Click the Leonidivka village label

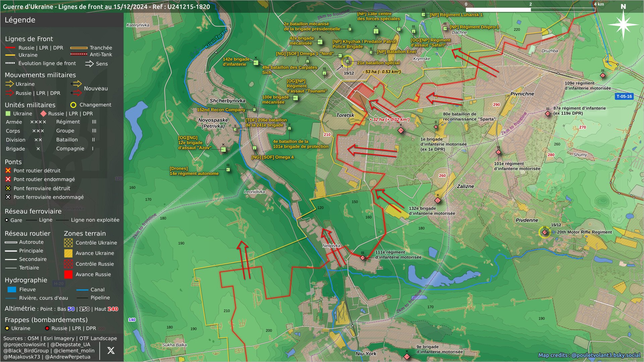(x=255, y=192)
